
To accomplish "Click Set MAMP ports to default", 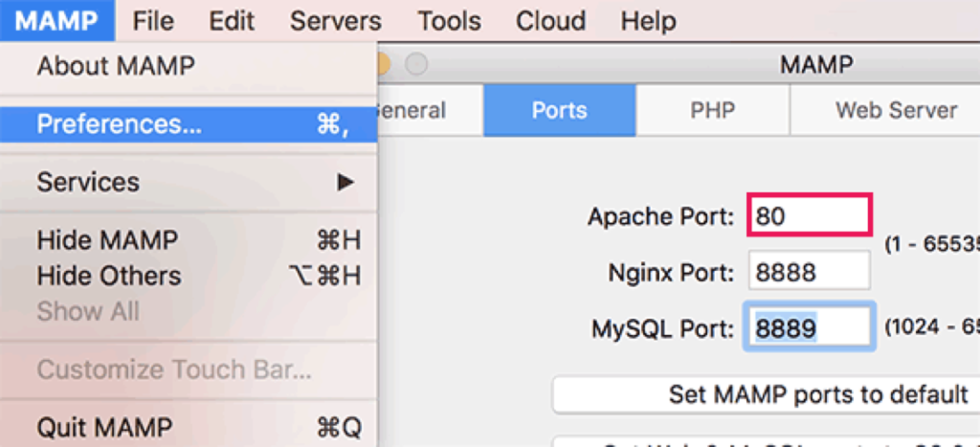I will [x=767, y=394].
